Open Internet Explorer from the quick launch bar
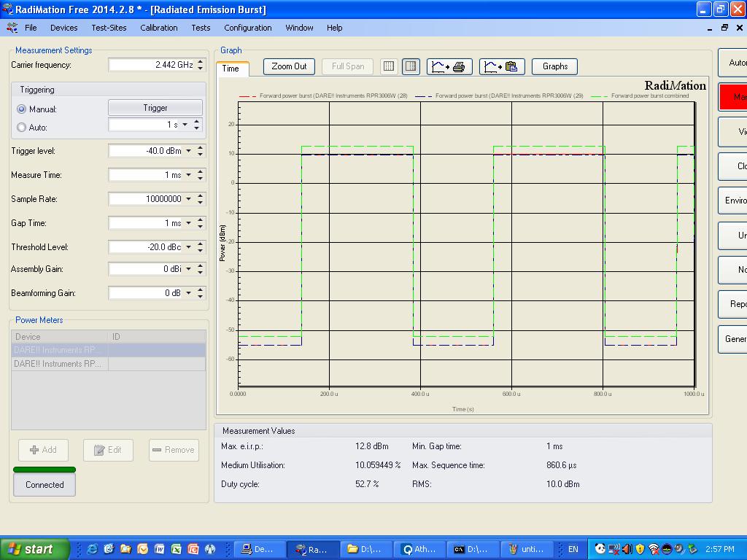The image size is (747, 560). [93, 549]
